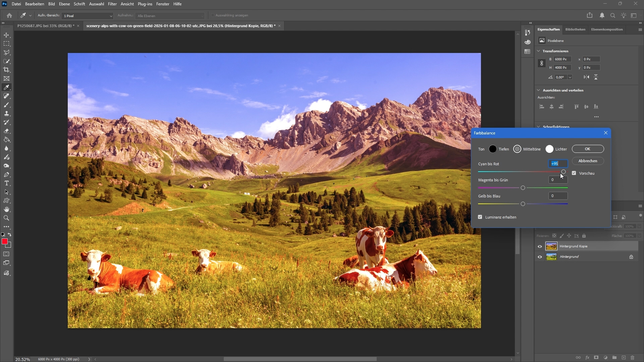The image size is (644, 362).
Task: Toggle the Vorschau checkbox
Action: point(574,173)
